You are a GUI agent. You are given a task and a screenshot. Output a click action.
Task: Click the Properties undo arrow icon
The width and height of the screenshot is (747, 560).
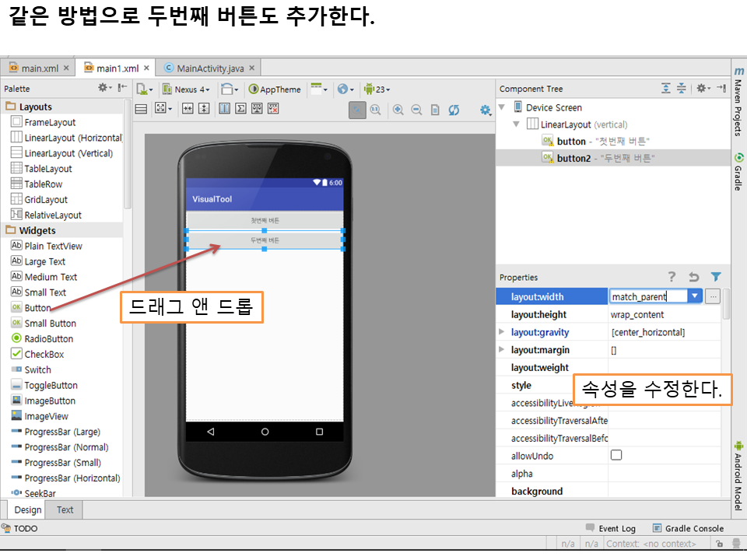[694, 277]
